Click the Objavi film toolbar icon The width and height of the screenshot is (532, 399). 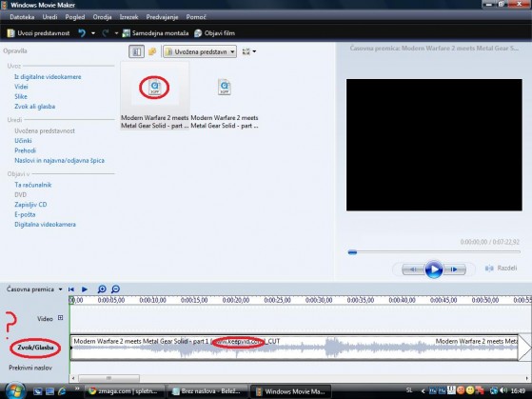point(198,33)
